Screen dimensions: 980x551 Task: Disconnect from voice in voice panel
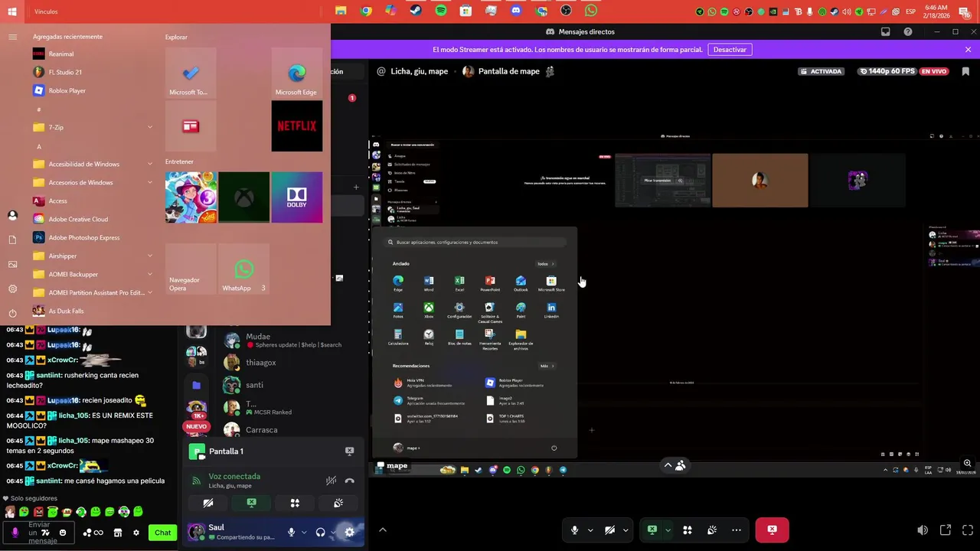point(350,481)
